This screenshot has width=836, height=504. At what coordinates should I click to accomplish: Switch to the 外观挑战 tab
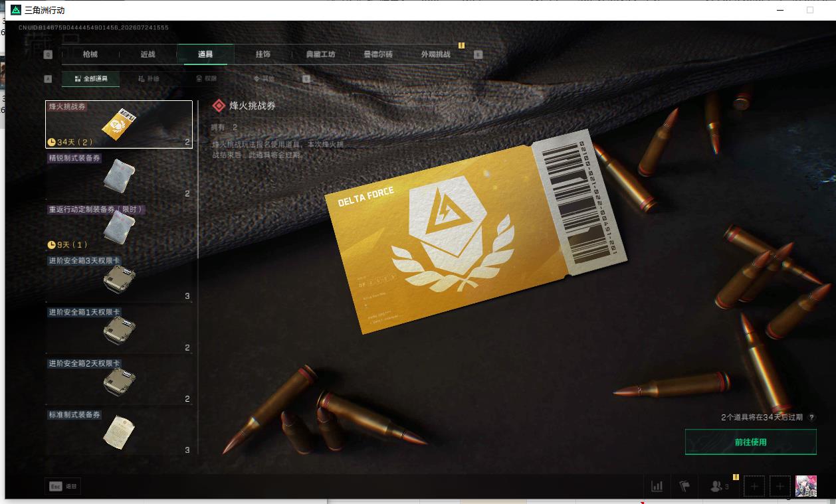[436, 54]
